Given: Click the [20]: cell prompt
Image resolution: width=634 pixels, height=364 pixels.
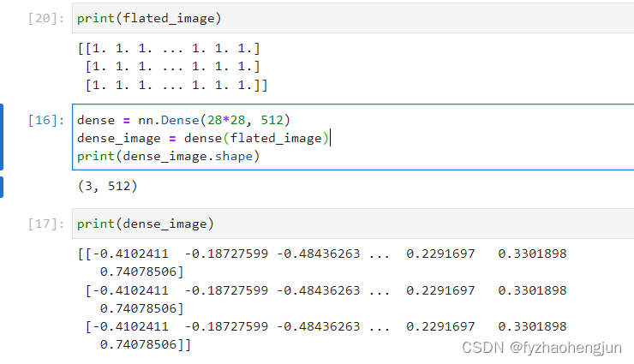Looking at the screenshot, I should [x=45, y=18].
